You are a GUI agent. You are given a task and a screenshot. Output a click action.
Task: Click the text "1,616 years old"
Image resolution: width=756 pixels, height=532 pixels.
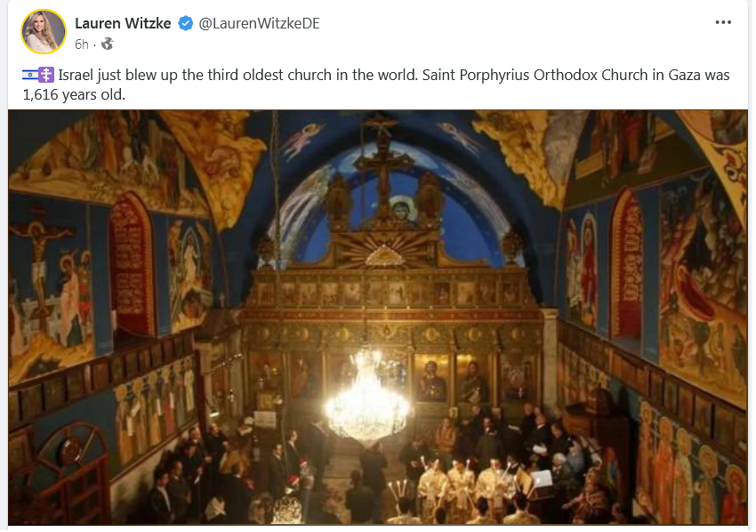[x=73, y=94]
